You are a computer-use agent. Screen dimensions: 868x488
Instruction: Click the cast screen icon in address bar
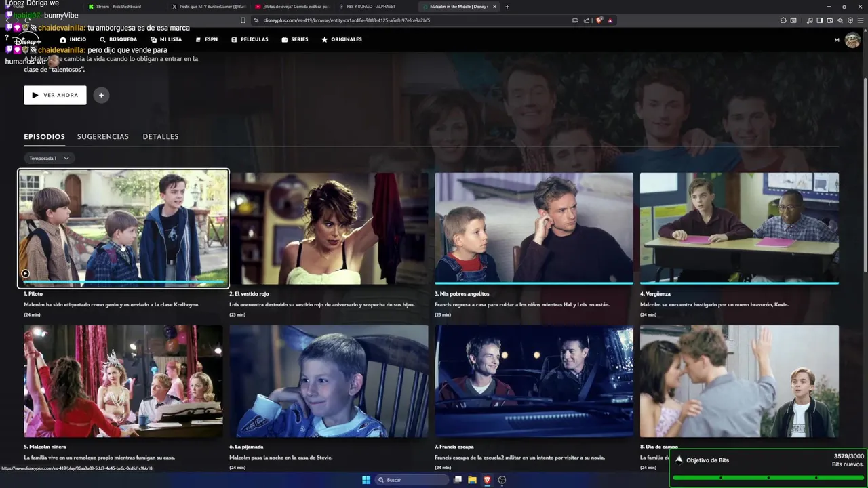[575, 20]
